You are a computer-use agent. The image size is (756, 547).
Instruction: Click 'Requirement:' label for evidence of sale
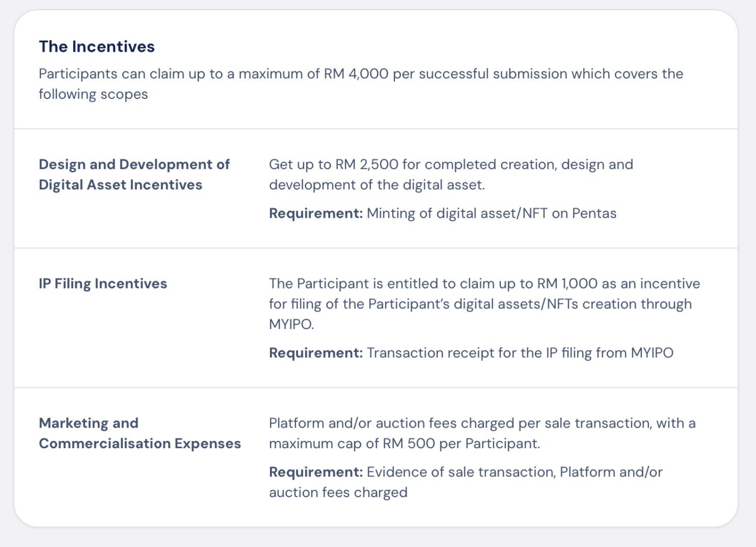[x=316, y=472]
